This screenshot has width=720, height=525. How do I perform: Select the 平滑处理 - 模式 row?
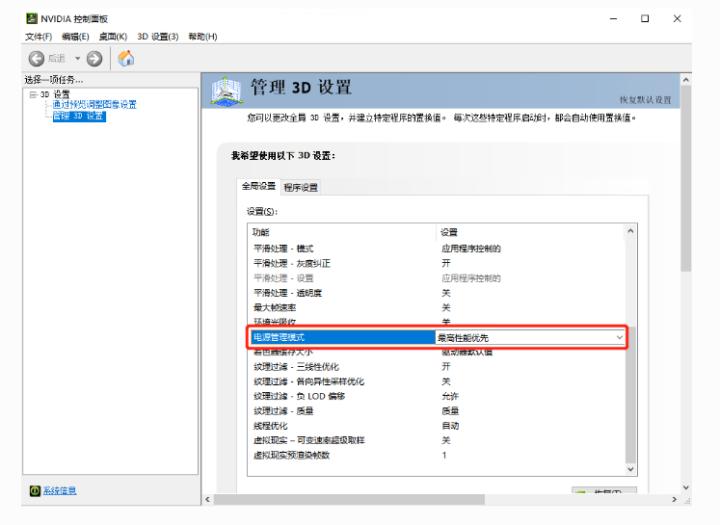click(x=438, y=248)
